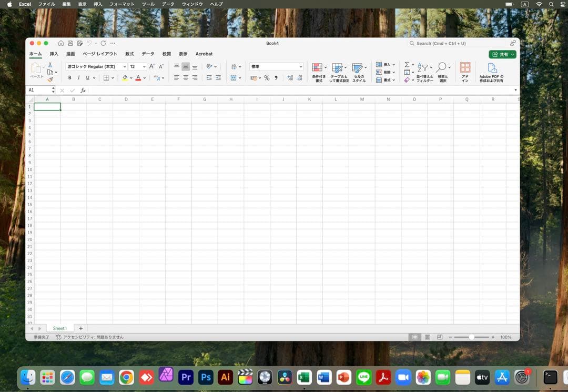This screenshot has width=568, height=392.
Task: Click the format painter brush icon
Action: click(x=50, y=79)
